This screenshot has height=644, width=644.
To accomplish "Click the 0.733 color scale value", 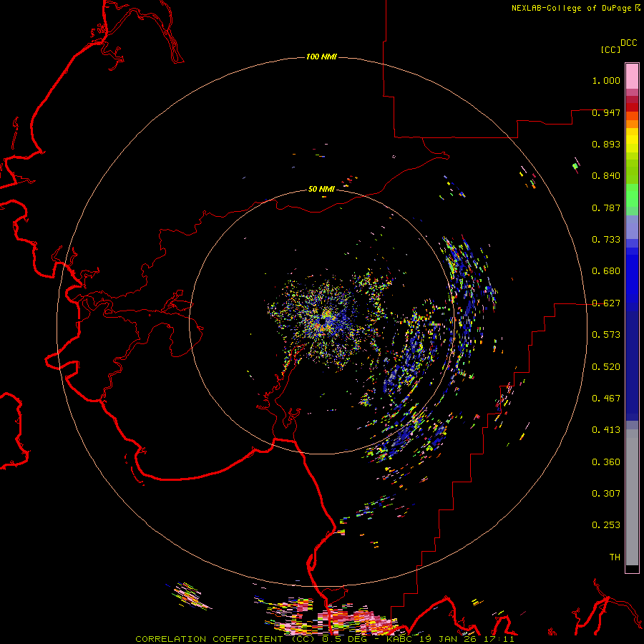I will click(606, 240).
